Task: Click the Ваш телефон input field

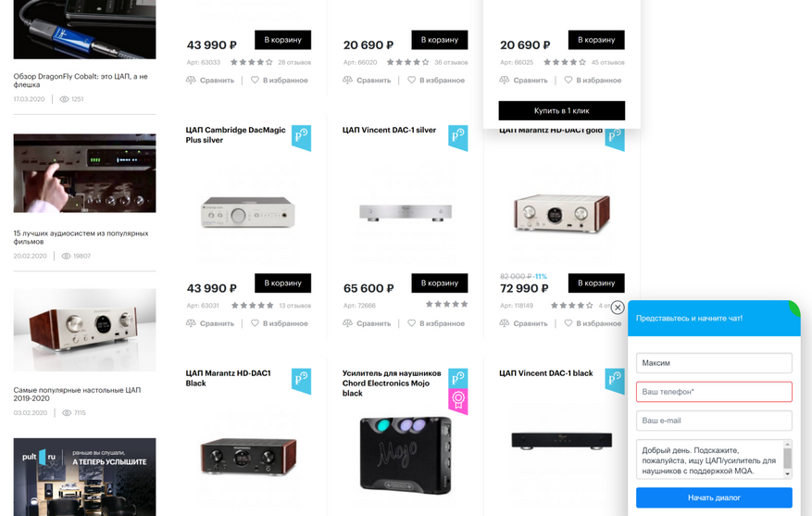Action: (x=714, y=392)
